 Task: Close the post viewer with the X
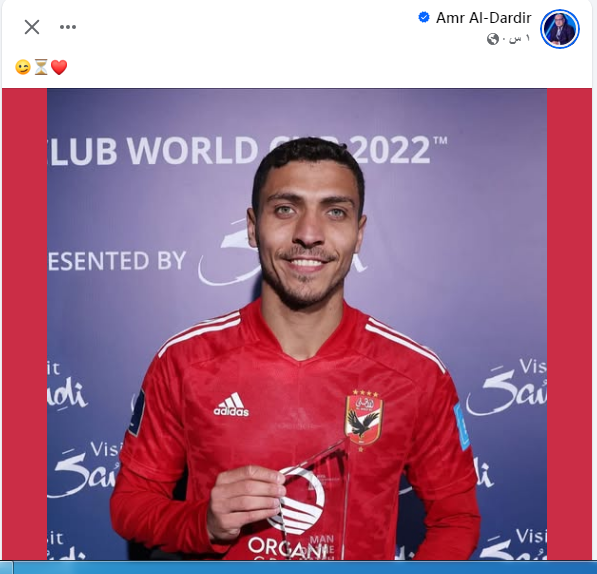coord(32,27)
